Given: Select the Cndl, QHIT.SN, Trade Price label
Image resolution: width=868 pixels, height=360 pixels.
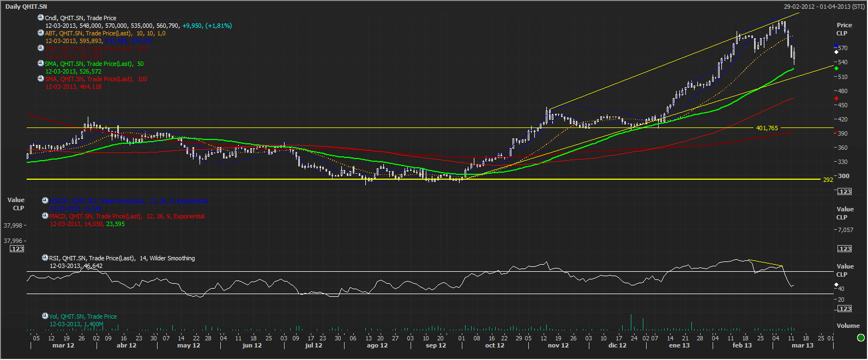Looking at the screenshot, I should click(x=81, y=18).
